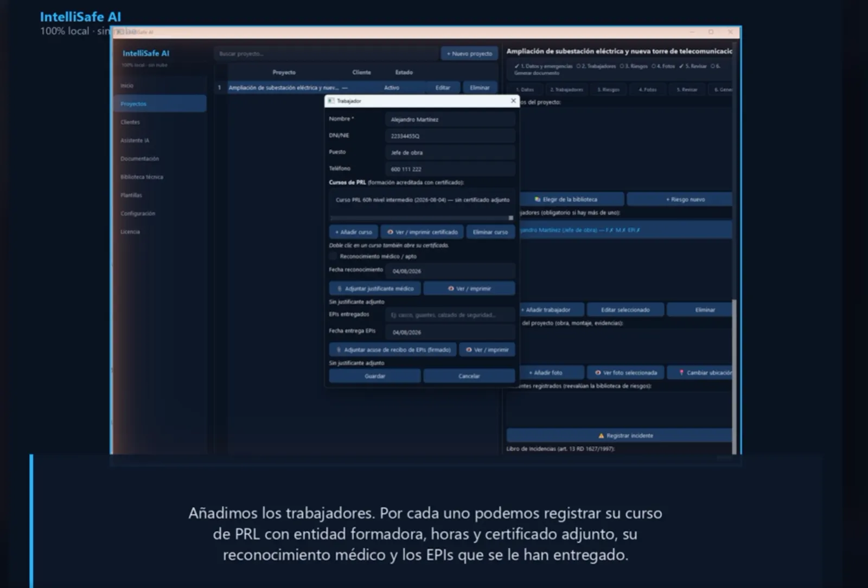This screenshot has width=868, height=588.
Task: Switch to the 2. Trabajadores tab
Action: [x=566, y=90]
